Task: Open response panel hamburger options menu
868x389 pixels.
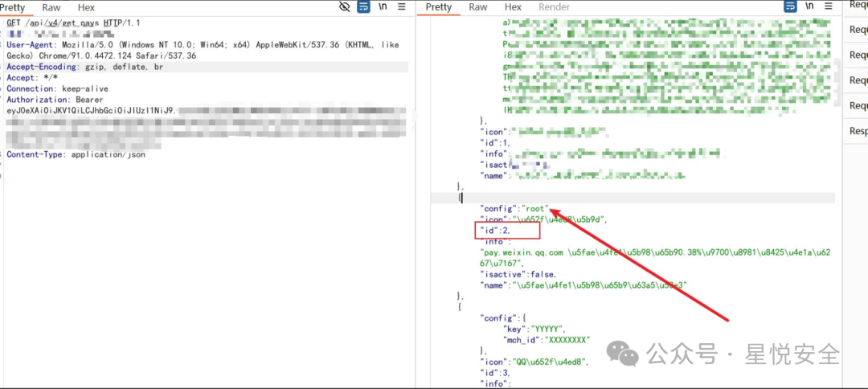Action: click(x=828, y=6)
